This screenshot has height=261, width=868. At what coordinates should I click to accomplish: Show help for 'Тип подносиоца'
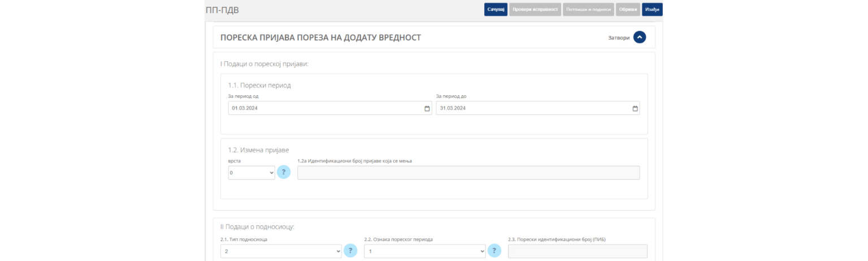pos(350,251)
